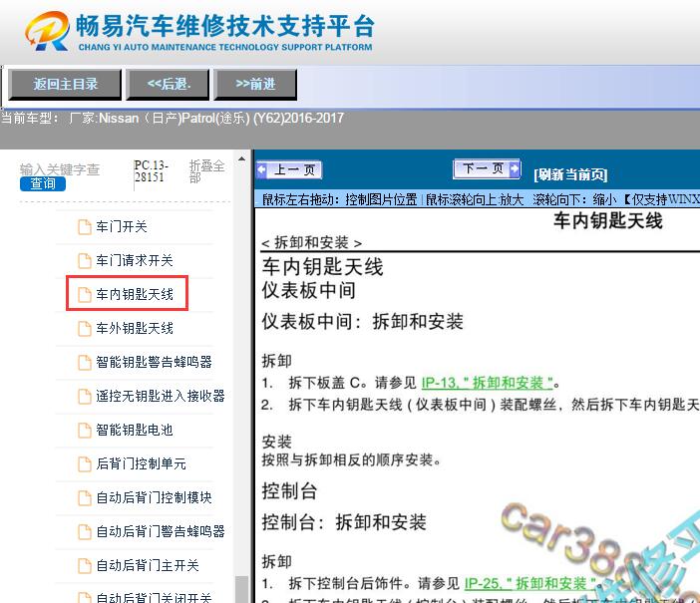The width and height of the screenshot is (700, 603).
Task: Click document icon beside 自动后背门控制模块
Action: [85, 498]
